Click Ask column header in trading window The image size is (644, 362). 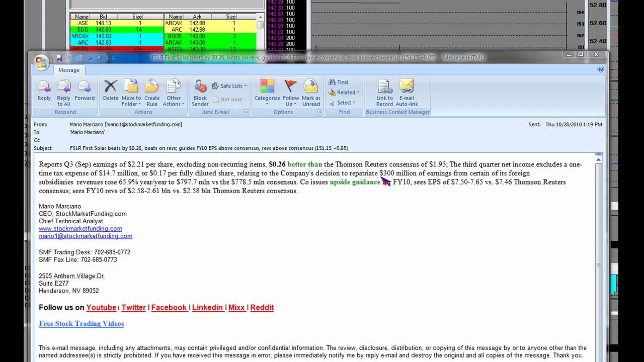[x=196, y=17]
